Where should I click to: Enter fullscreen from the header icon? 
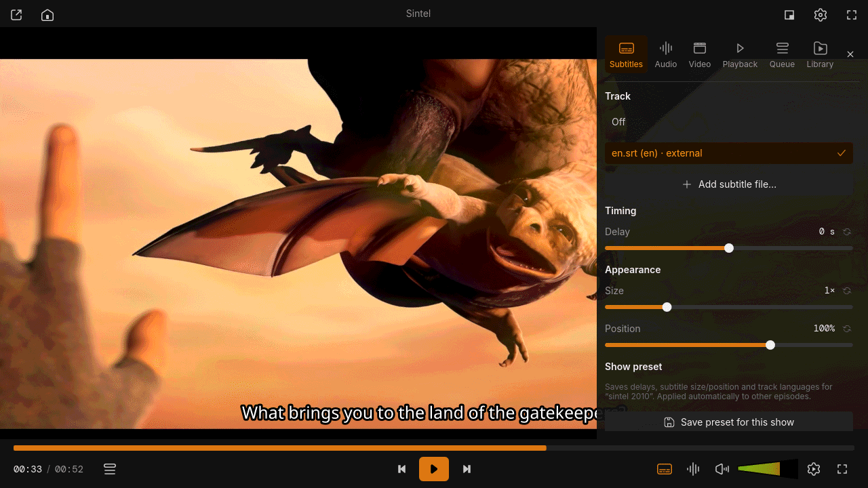[x=852, y=15]
